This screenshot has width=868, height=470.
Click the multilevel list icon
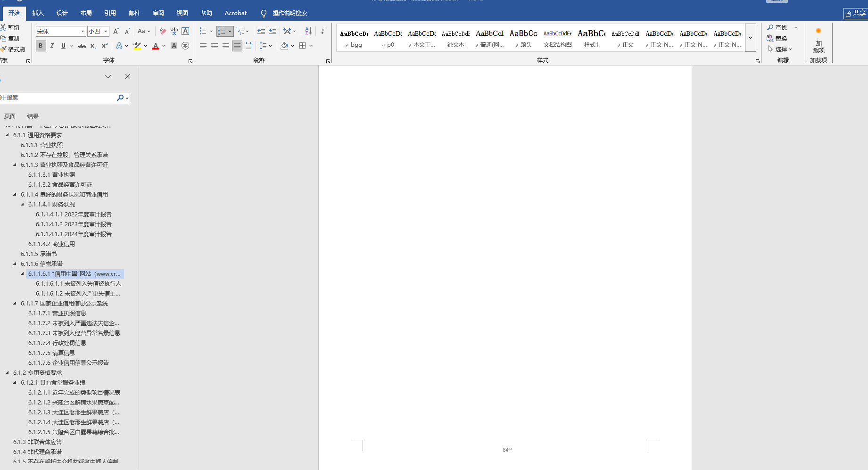click(x=240, y=31)
